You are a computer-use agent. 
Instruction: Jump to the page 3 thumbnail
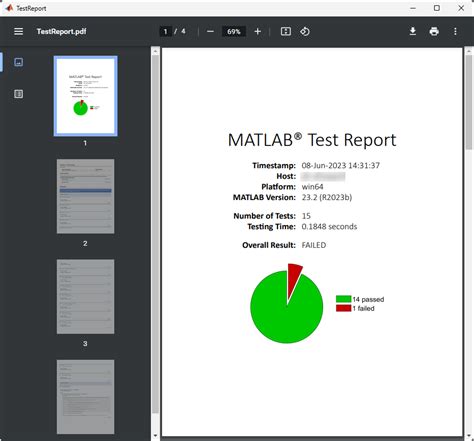pos(85,296)
